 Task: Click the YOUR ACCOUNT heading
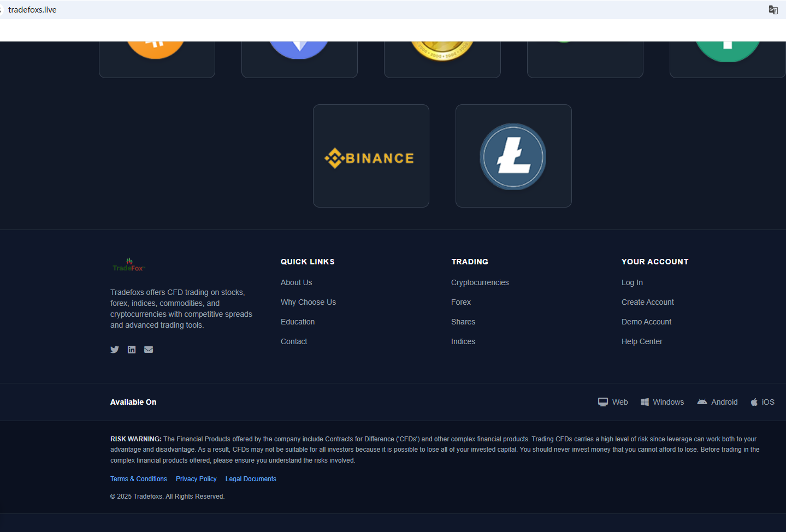(x=655, y=262)
